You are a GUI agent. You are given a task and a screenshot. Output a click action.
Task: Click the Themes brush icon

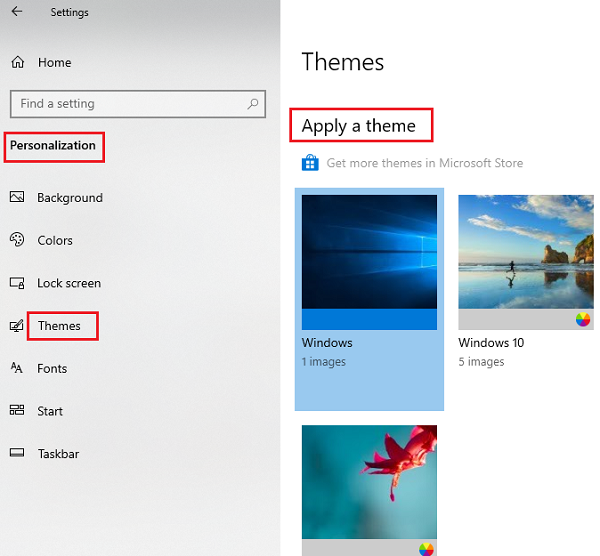click(17, 326)
